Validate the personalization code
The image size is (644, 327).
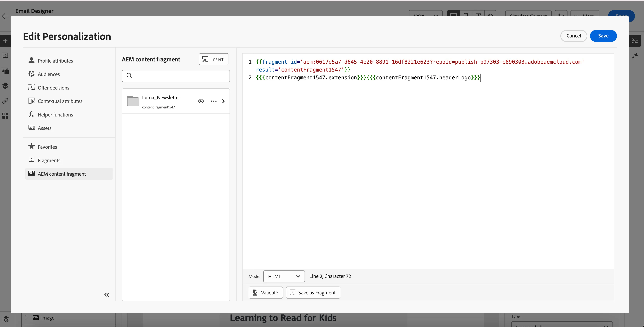pos(266,293)
